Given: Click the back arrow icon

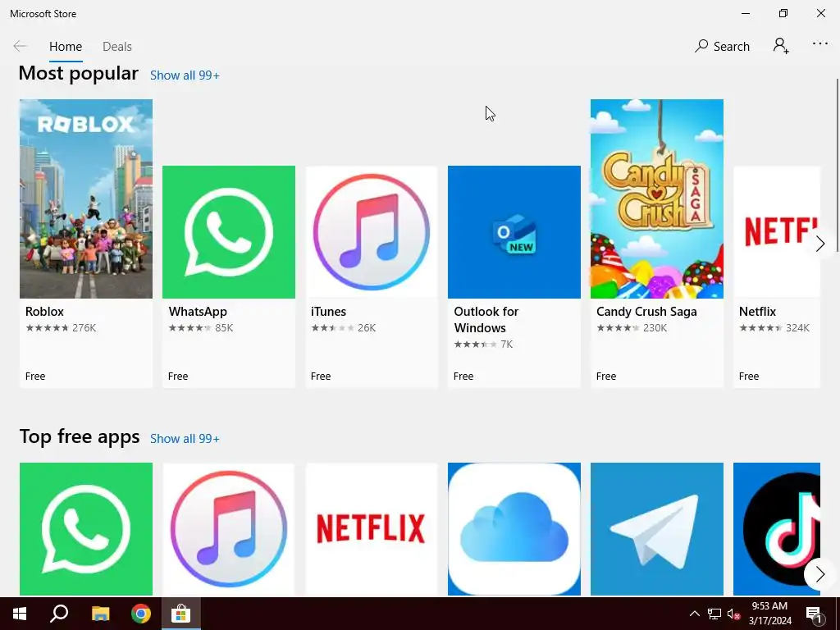Looking at the screenshot, I should (x=21, y=46).
